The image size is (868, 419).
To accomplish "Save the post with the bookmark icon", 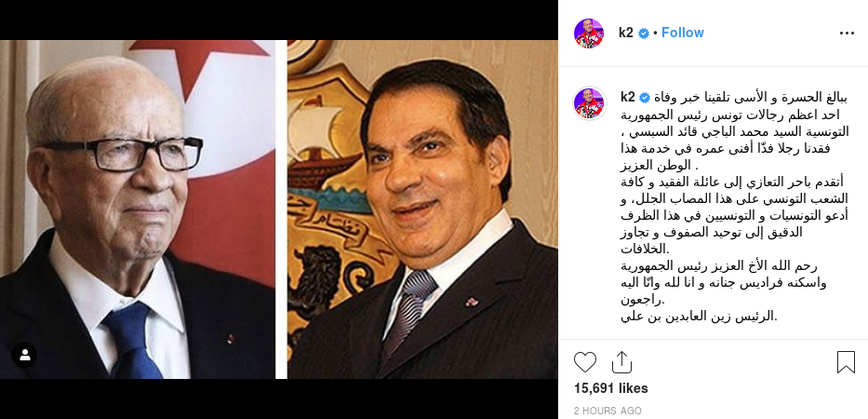I will 846,362.
